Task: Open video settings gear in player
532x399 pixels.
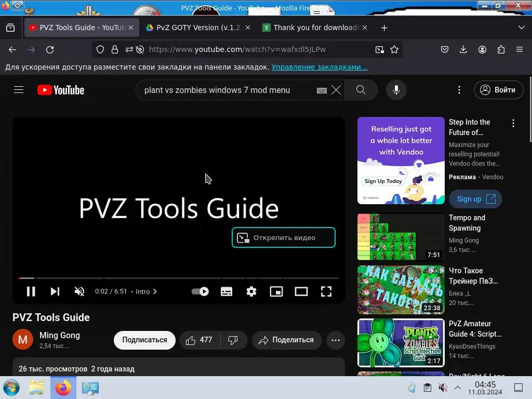Action: pos(251,291)
